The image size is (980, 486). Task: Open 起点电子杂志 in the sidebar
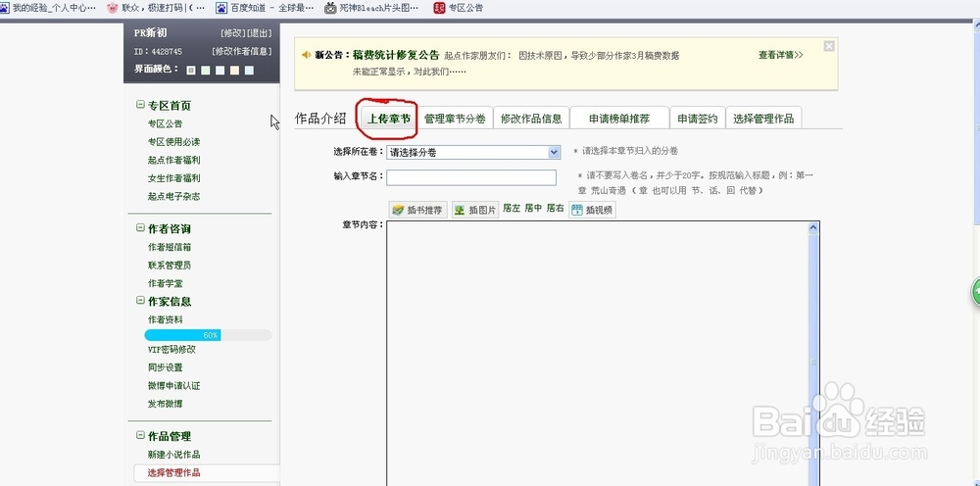point(173,196)
